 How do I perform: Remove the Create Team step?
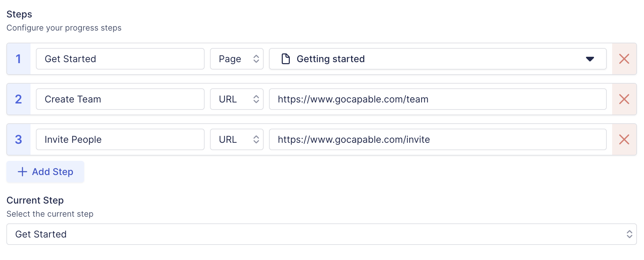point(624,99)
